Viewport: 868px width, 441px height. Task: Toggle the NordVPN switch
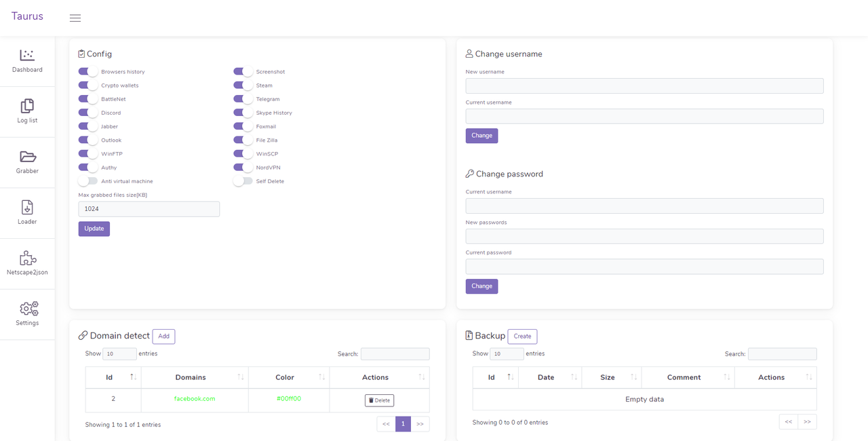243,168
